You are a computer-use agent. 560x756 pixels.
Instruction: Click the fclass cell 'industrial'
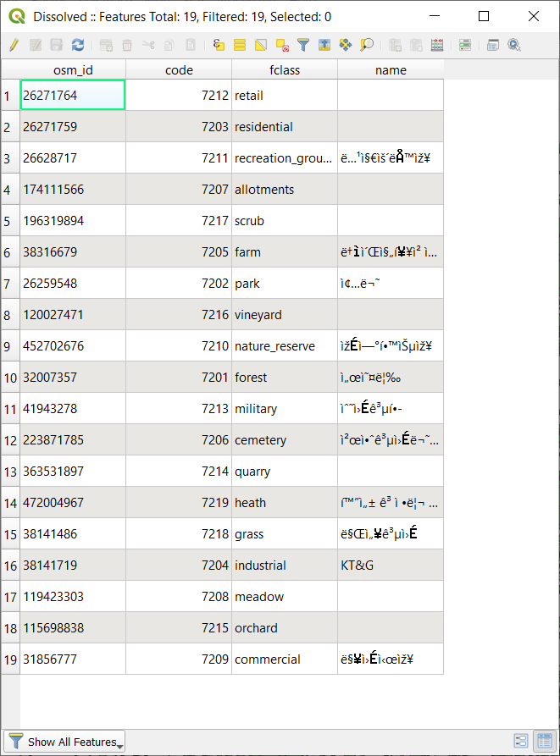click(x=285, y=566)
